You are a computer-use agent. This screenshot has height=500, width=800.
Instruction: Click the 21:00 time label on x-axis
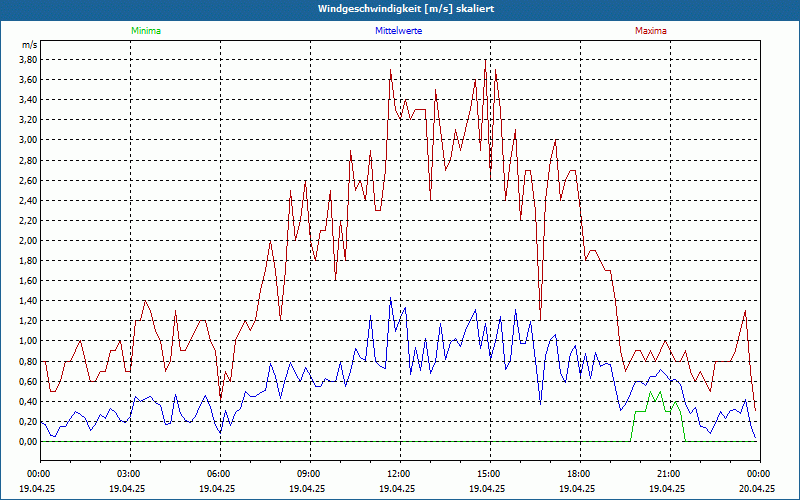click(x=670, y=474)
